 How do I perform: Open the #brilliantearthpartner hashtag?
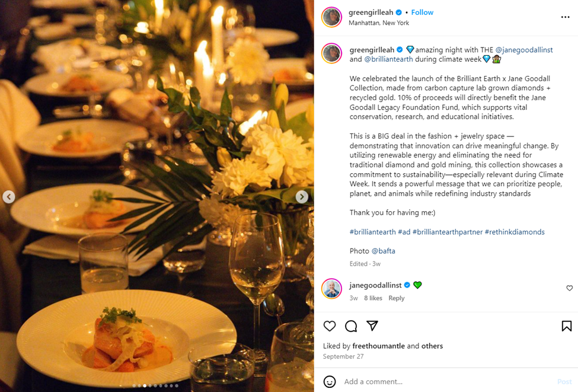(x=448, y=232)
